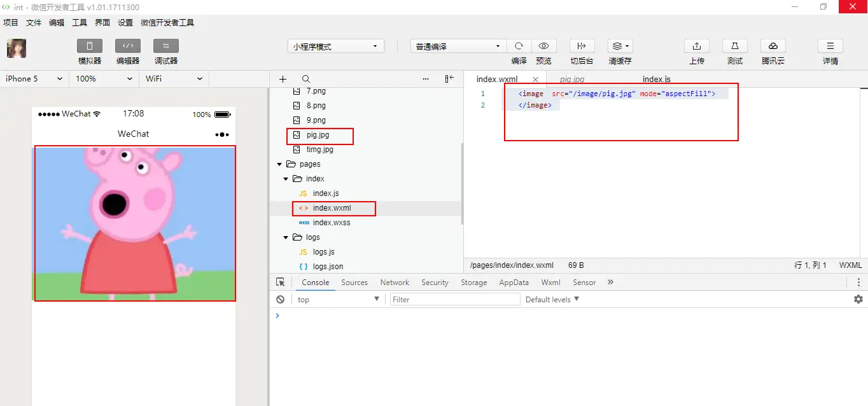Click the switch-to-background icon

click(x=582, y=46)
